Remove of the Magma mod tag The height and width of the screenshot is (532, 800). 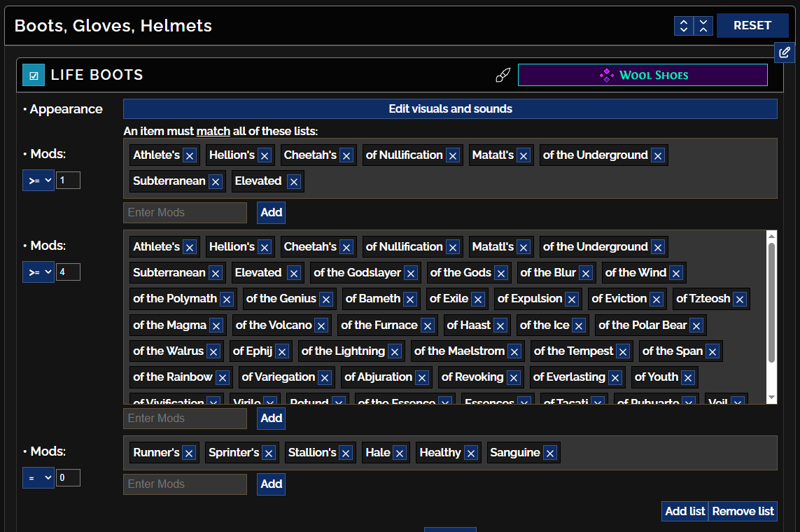click(216, 325)
